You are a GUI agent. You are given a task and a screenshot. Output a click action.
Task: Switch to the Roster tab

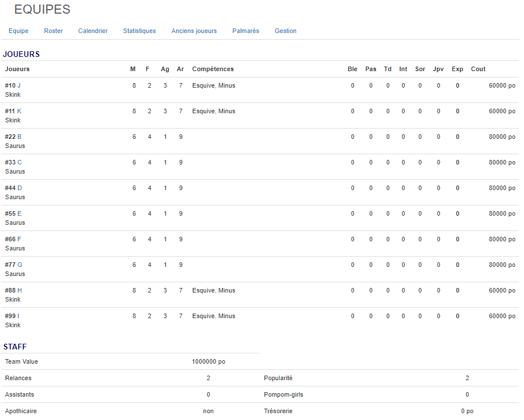[x=53, y=31]
